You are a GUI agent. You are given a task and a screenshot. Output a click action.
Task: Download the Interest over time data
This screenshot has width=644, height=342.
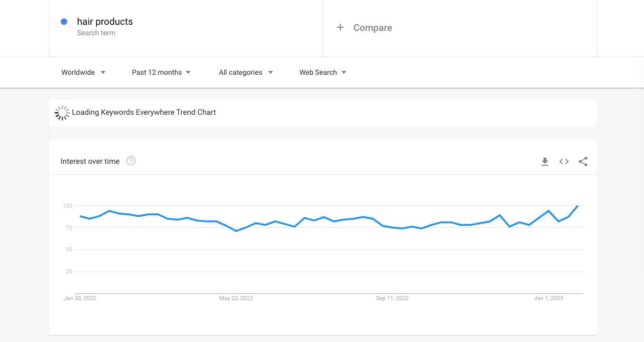click(x=545, y=161)
